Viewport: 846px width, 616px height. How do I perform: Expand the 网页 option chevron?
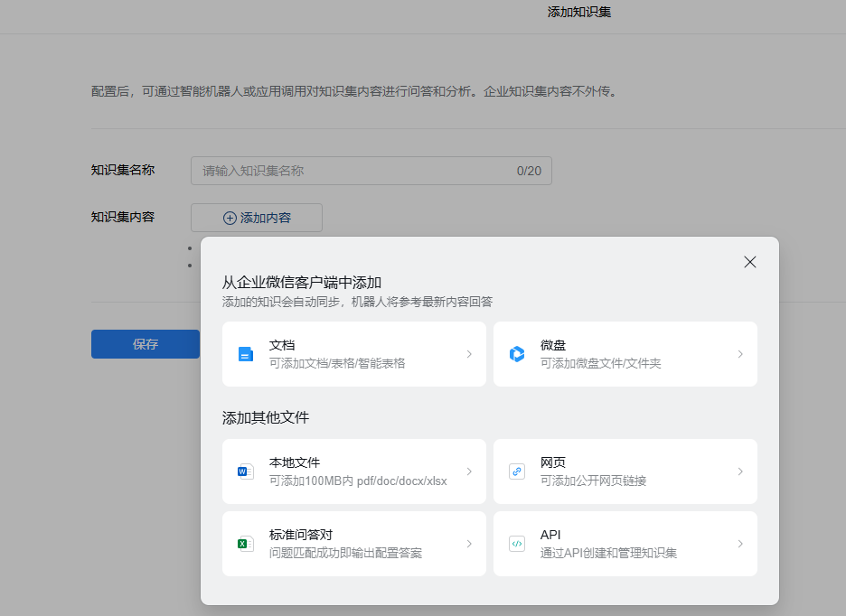tap(740, 471)
